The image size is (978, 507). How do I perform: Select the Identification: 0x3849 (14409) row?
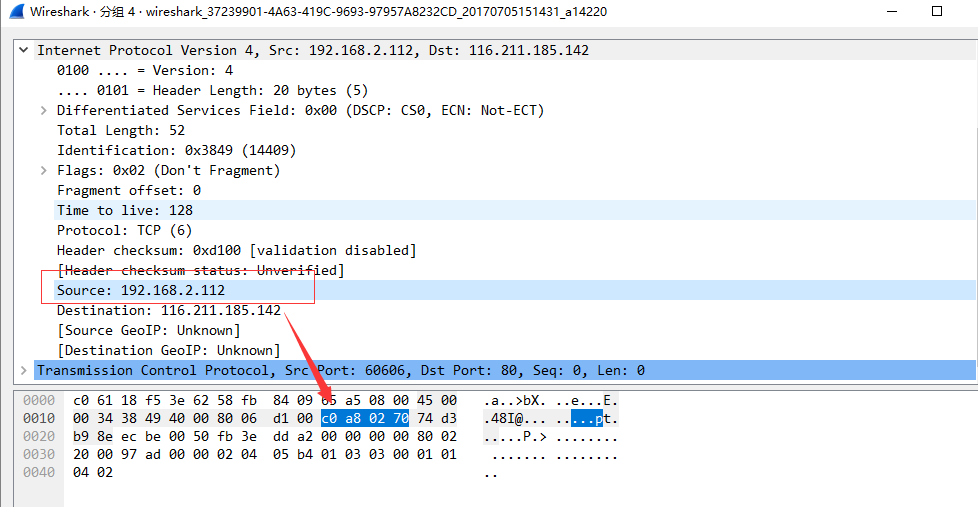[x=177, y=150]
